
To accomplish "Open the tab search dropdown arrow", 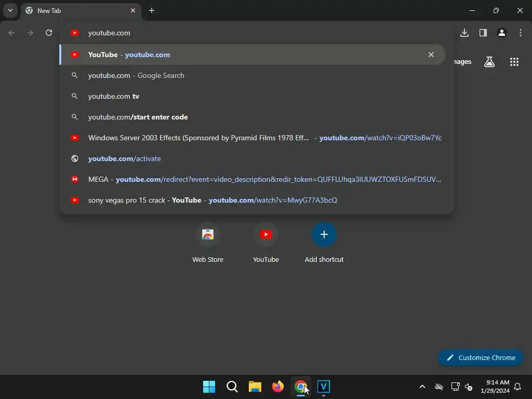I will pos(10,10).
